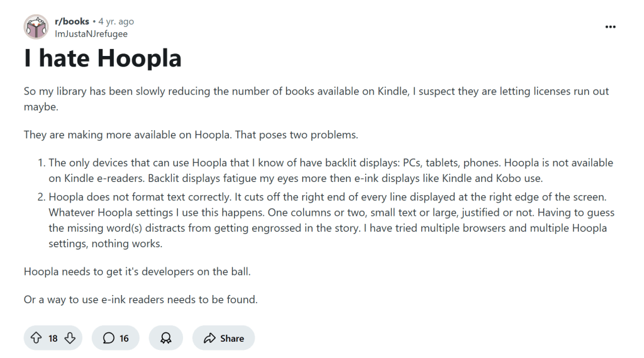Image resolution: width=644 pixels, height=358 pixels.
Task: Click the vote score number 18
Action: pos(53,338)
